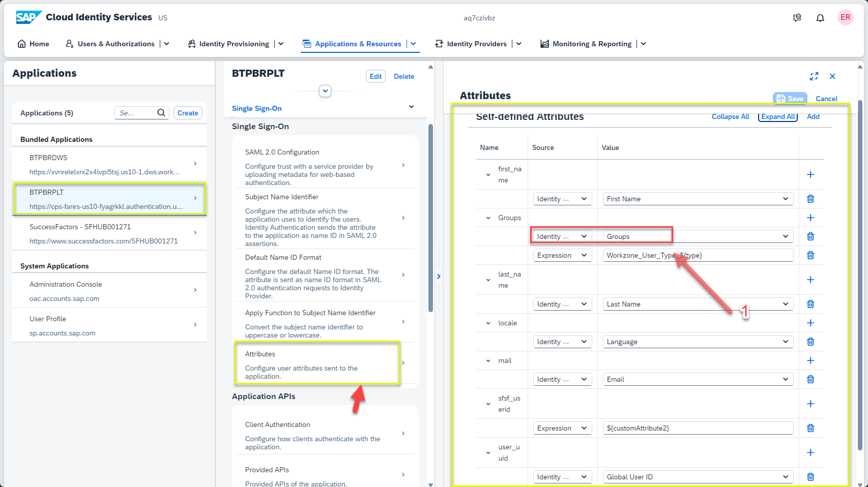
Task: Click Expand All attributes
Action: (778, 116)
